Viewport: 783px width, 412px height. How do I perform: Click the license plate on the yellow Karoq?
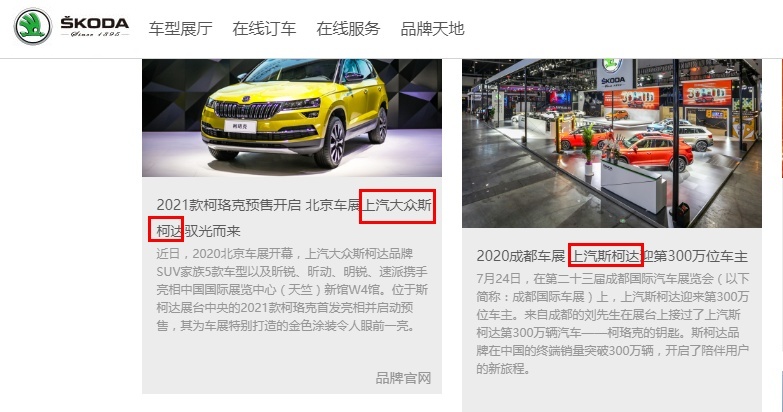click(x=240, y=126)
